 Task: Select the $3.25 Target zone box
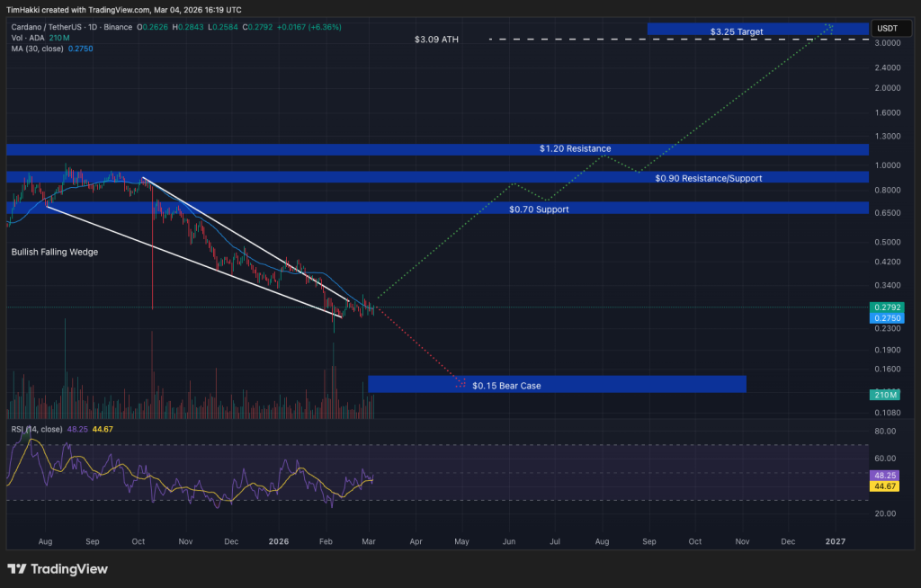pos(757,30)
